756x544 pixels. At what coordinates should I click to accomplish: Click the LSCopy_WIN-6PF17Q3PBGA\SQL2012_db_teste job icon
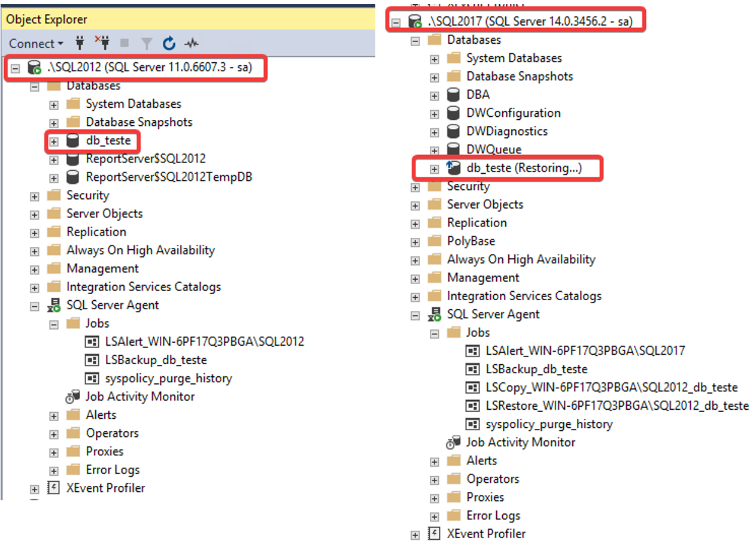point(473,388)
